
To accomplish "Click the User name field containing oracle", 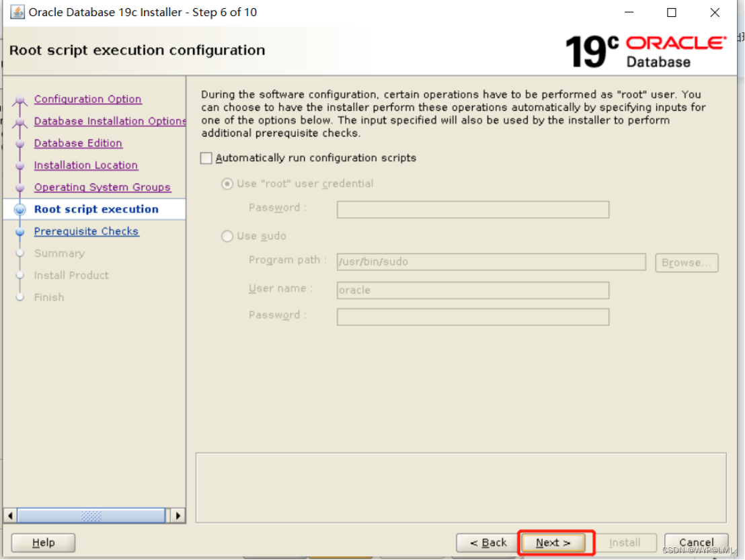I will [473, 290].
